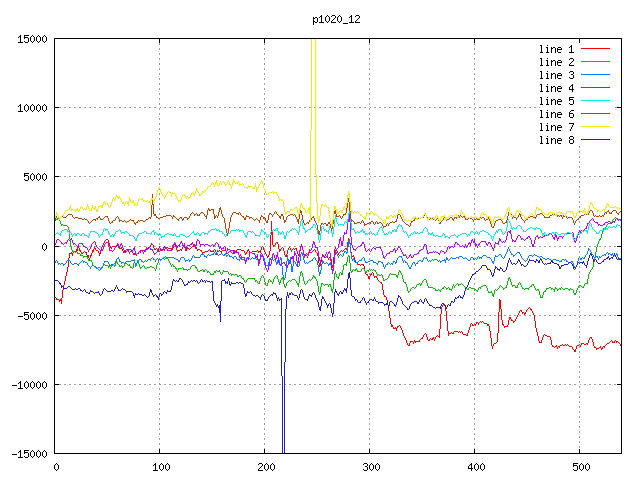Click the 300 x-axis tick label
The height and width of the screenshot is (480, 640).
[x=370, y=466]
